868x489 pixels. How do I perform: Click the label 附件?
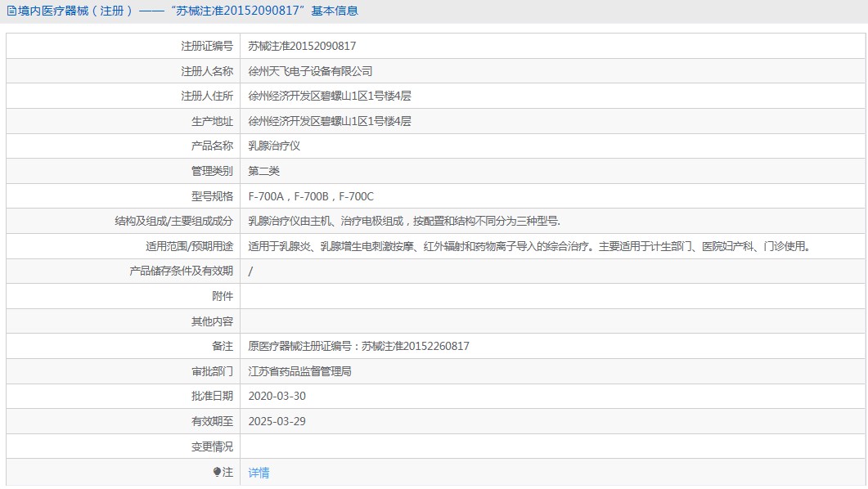click(x=223, y=297)
